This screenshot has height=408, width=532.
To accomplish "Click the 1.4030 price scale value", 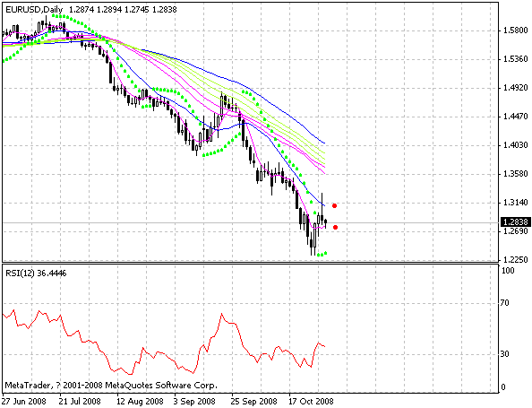I will point(516,145).
